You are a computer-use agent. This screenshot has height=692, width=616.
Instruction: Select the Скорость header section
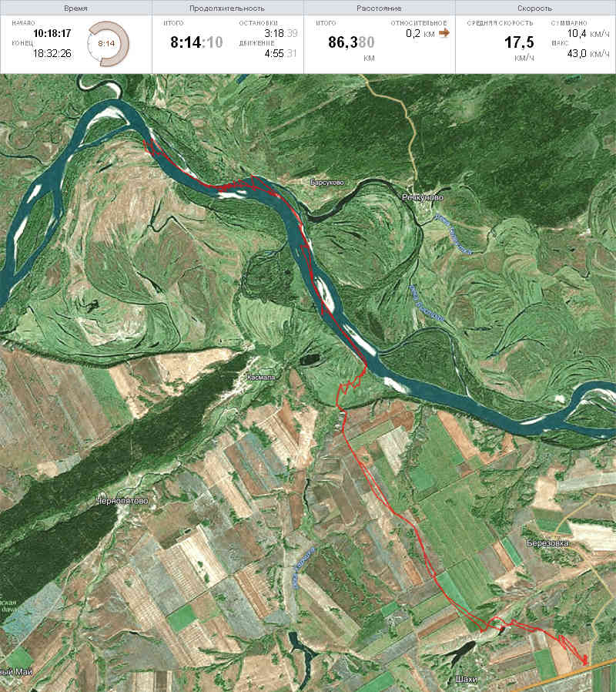pos(535,8)
